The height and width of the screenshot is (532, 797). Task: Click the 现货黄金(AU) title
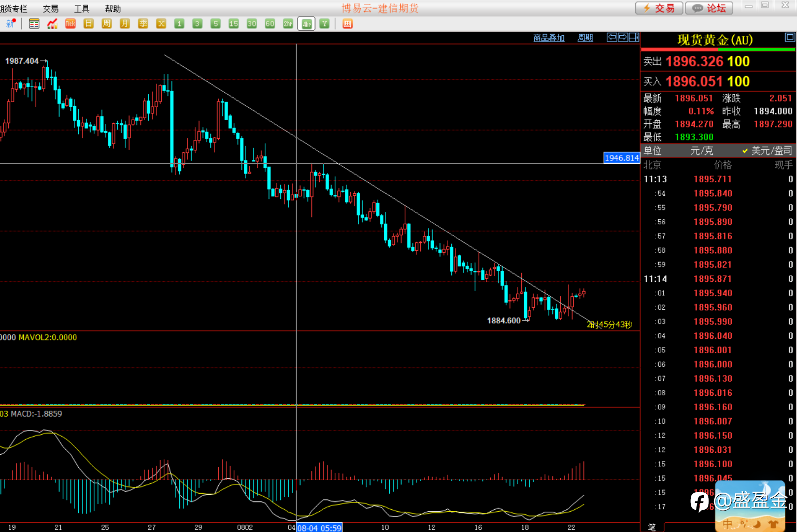tap(715, 40)
